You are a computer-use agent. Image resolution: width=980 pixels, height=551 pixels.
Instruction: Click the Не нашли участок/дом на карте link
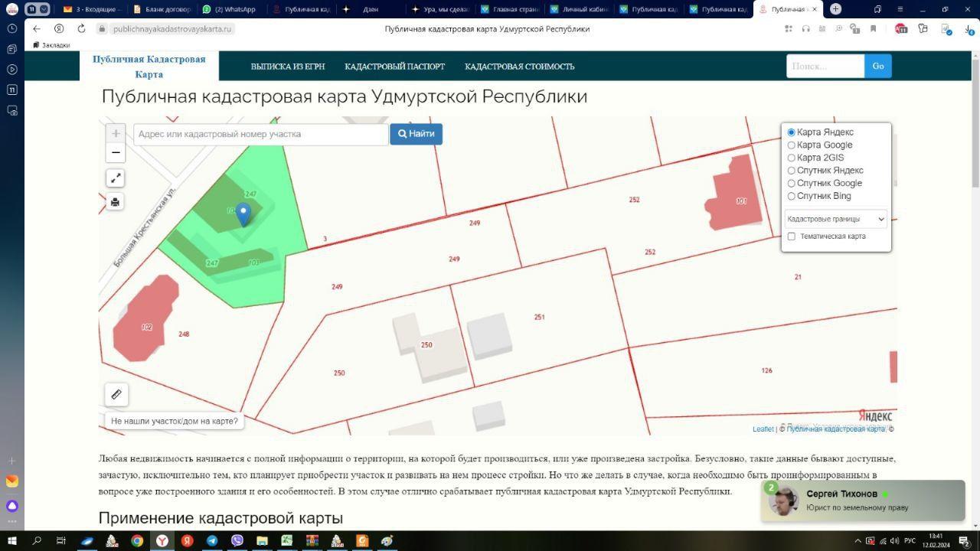point(175,421)
